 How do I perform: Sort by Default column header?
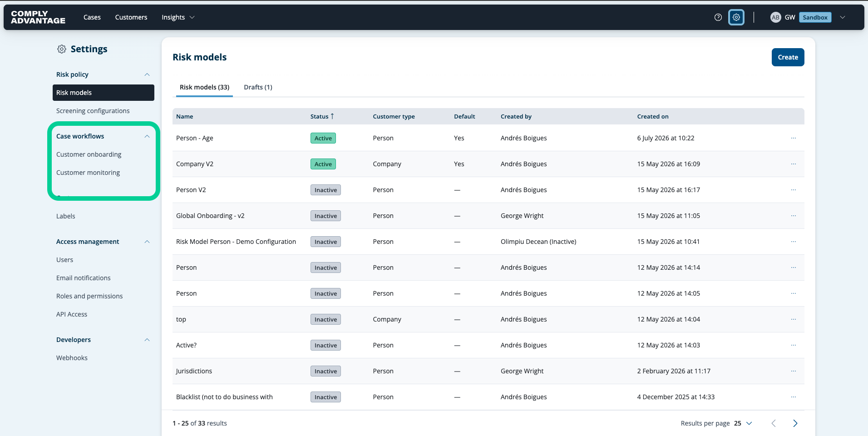pos(464,116)
